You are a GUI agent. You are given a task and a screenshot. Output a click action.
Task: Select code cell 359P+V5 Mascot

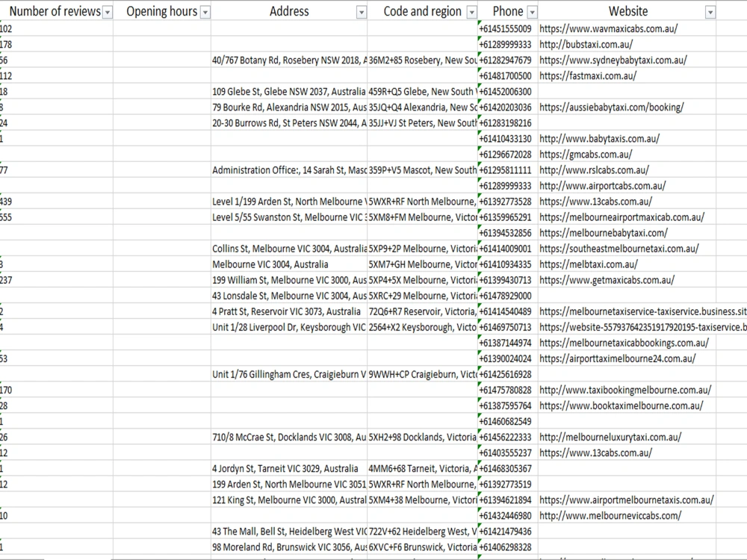click(x=423, y=170)
